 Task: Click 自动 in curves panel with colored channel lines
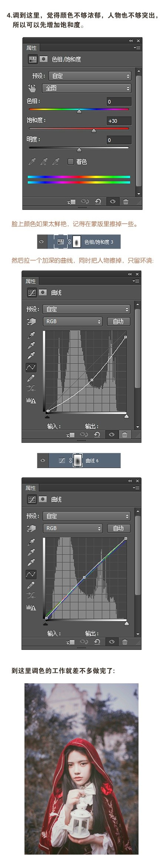pyautogui.click(x=118, y=528)
